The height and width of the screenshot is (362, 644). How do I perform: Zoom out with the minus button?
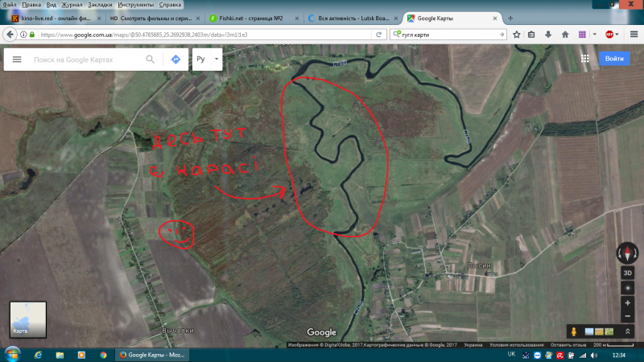(x=627, y=316)
